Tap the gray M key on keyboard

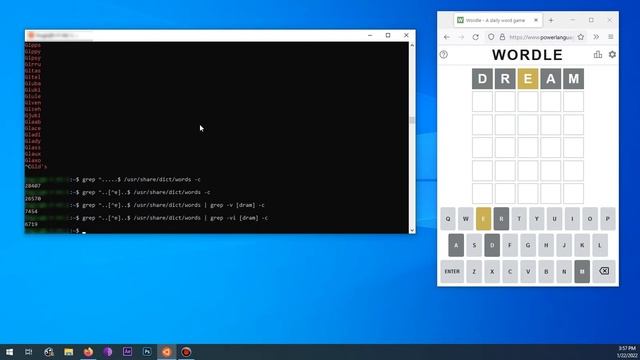coord(582,271)
